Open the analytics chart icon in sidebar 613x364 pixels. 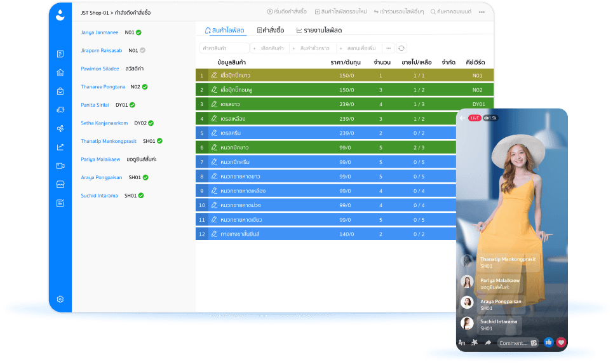60,147
